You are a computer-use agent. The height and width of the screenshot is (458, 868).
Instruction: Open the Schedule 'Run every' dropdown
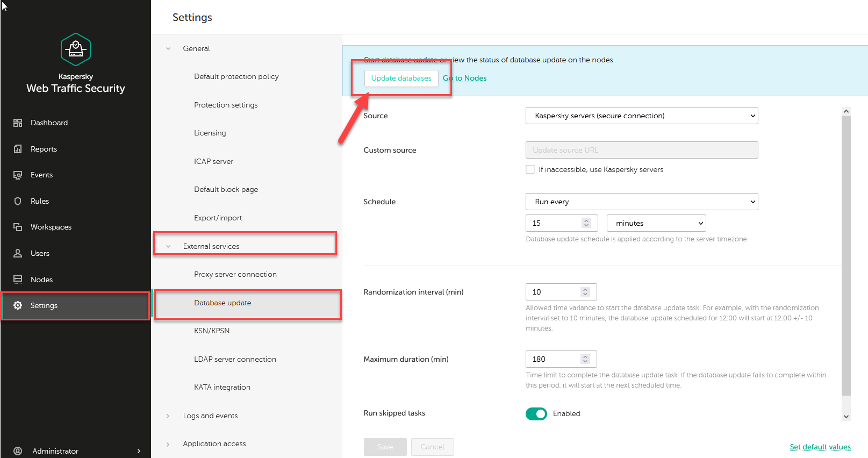point(642,202)
